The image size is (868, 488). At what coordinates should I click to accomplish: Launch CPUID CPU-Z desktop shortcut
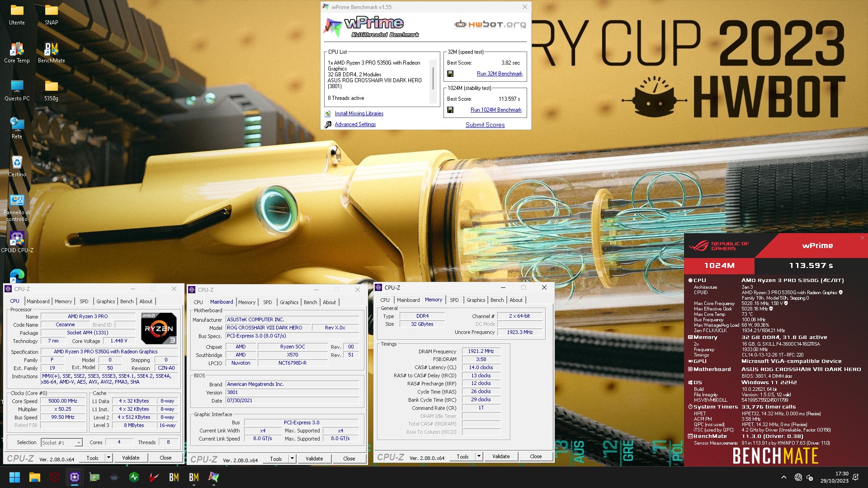click(x=17, y=242)
